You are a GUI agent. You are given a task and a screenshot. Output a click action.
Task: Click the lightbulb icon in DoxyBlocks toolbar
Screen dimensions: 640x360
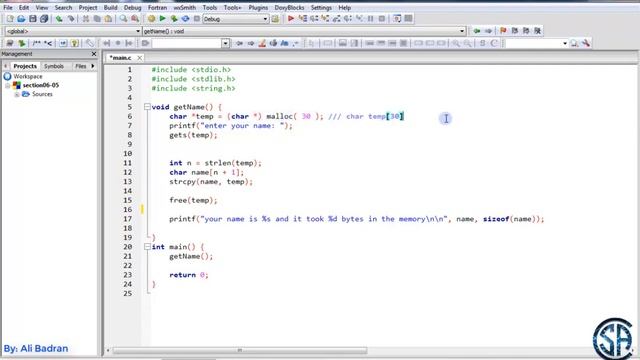74,43
